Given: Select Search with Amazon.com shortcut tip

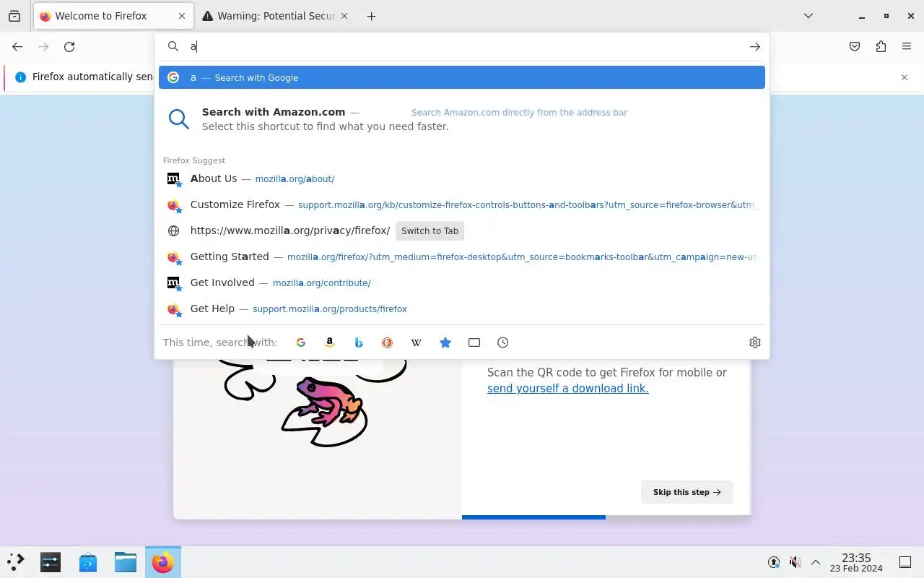Looking at the screenshot, I should click(x=462, y=119).
